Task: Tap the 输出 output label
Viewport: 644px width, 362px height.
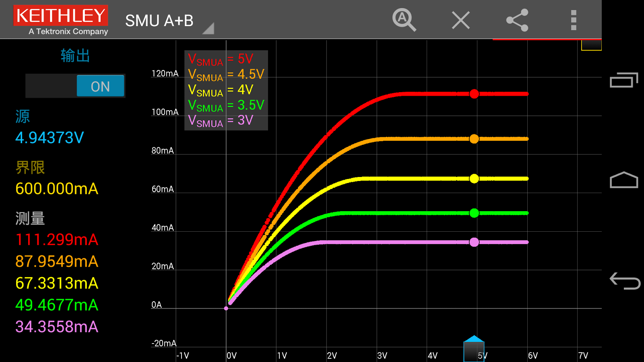Action: (75, 56)
